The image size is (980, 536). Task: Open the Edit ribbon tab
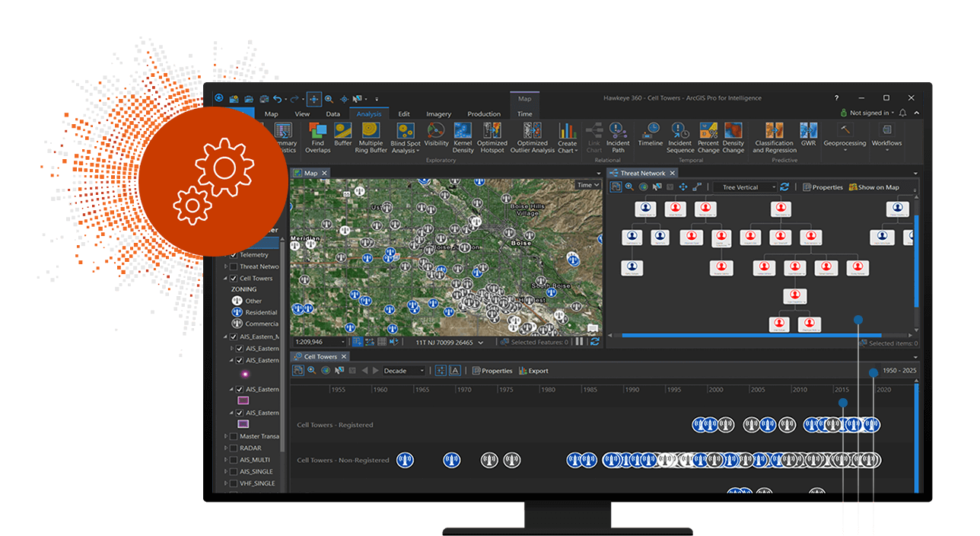(404, 114)
